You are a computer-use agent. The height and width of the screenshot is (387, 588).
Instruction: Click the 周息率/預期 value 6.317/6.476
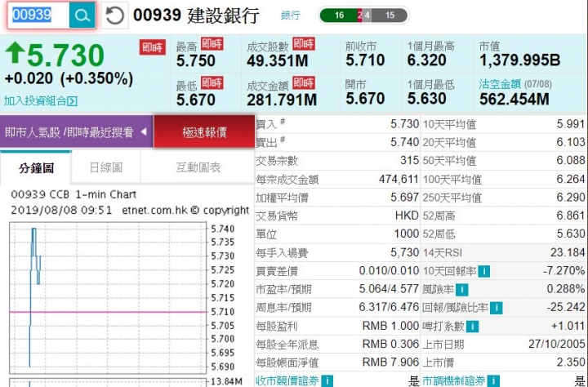tap(389, 308)
